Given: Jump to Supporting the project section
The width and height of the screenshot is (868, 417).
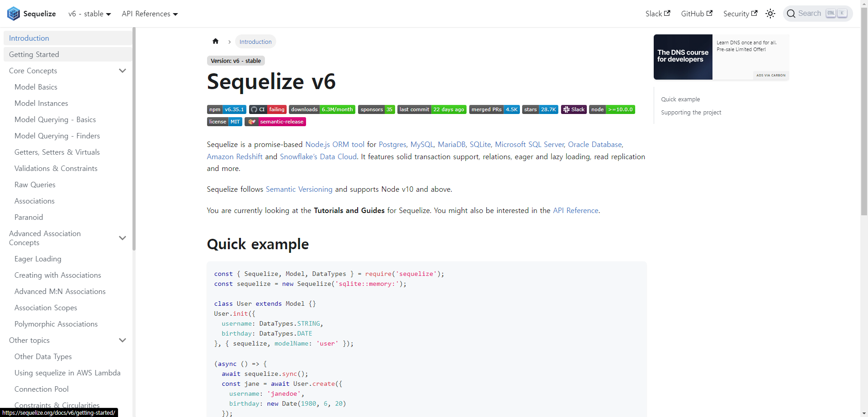Looking at the screenshot, I should pos(691,112).
